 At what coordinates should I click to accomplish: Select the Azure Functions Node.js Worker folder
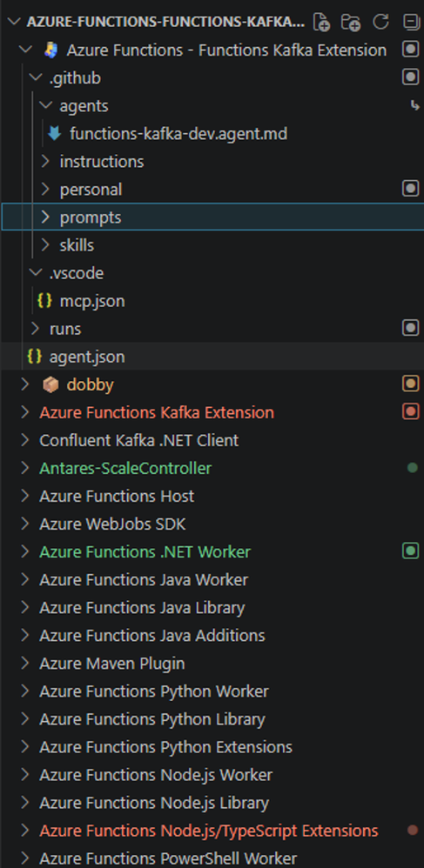click(156, 774)
